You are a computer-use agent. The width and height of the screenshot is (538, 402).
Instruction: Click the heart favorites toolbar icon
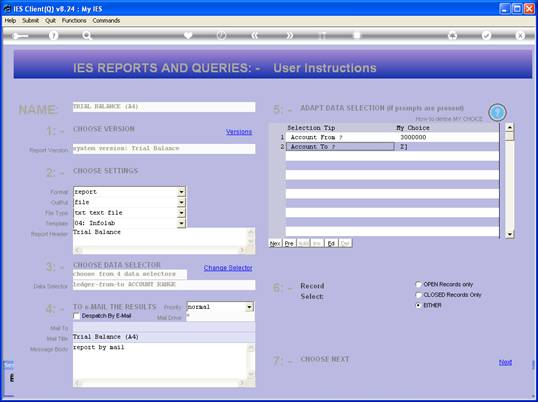(188, 35)
